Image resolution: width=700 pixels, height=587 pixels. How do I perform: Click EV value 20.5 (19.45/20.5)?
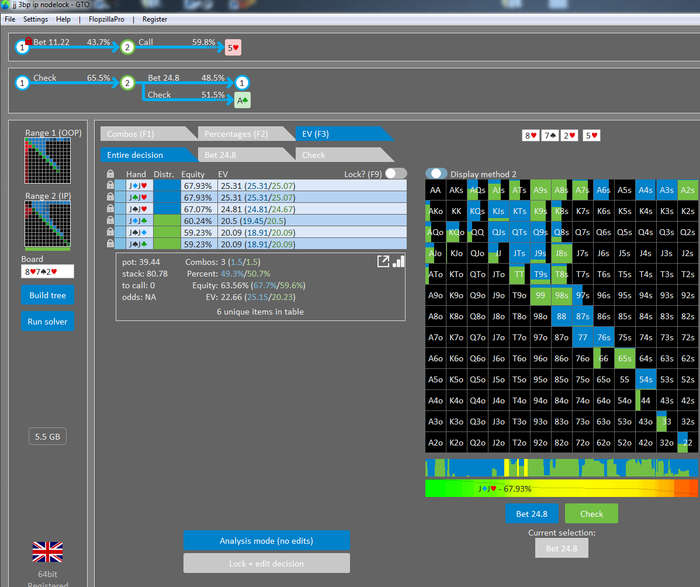pos(253,220)
